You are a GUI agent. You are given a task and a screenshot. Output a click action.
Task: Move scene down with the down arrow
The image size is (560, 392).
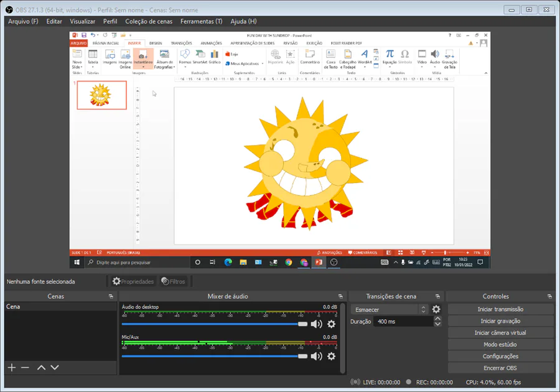55,367
